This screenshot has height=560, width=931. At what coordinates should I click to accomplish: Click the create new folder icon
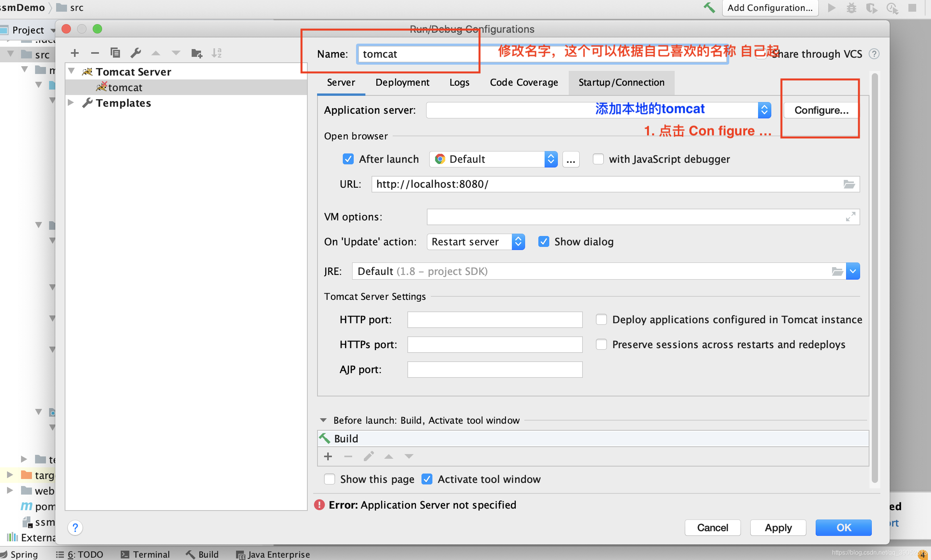(197, 53)
